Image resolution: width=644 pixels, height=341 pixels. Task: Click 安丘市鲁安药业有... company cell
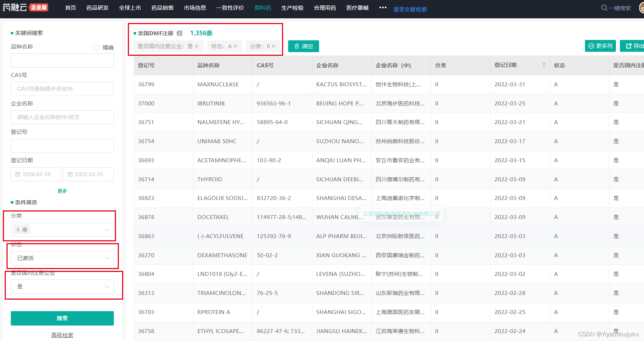click(x=400, y=160)
